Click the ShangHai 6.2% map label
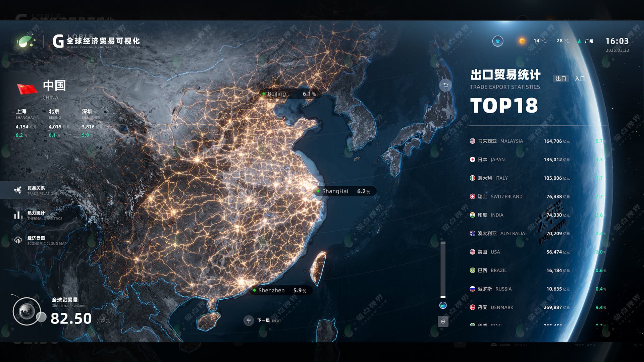644x362 pixels. point(346,191)
